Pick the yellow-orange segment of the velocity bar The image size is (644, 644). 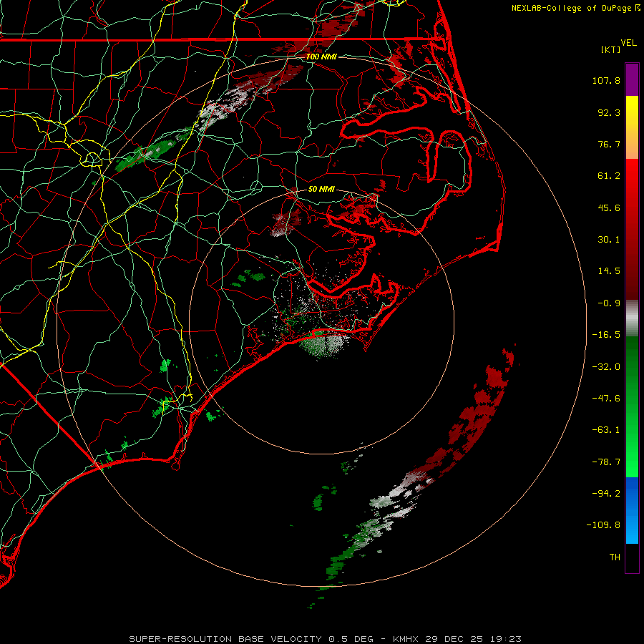pos(632,127)
